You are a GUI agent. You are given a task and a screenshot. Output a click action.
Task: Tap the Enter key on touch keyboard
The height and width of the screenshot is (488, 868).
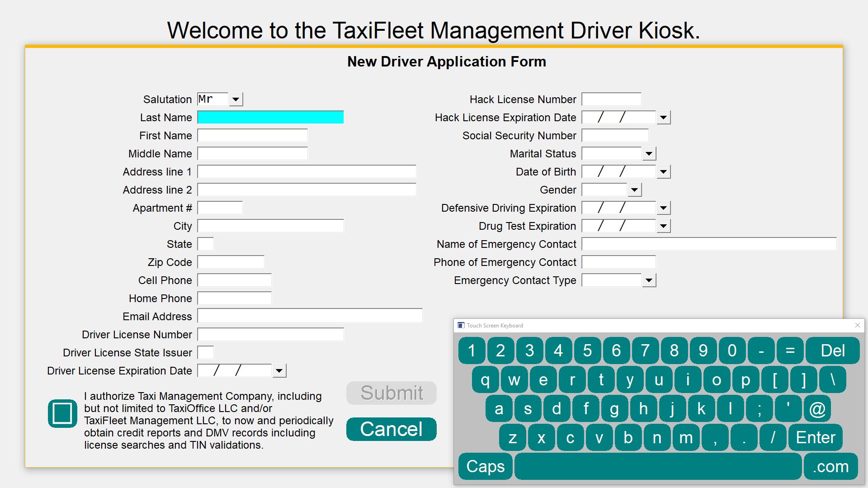[815, 437]
